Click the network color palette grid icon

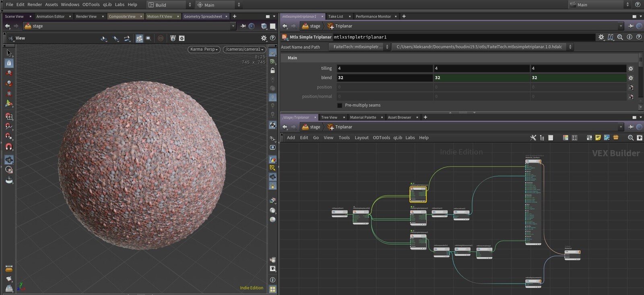(566, 138)
